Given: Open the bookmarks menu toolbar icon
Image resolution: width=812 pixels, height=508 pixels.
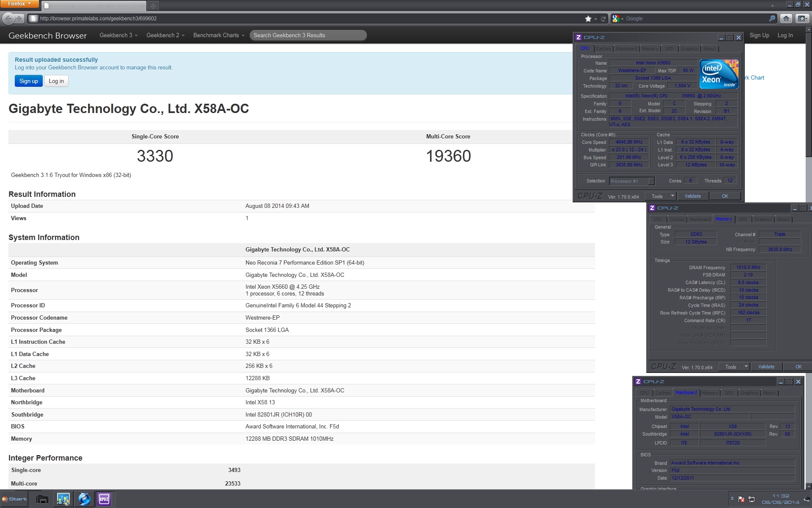Looking at the screenshot, I should tap(802, 19).
